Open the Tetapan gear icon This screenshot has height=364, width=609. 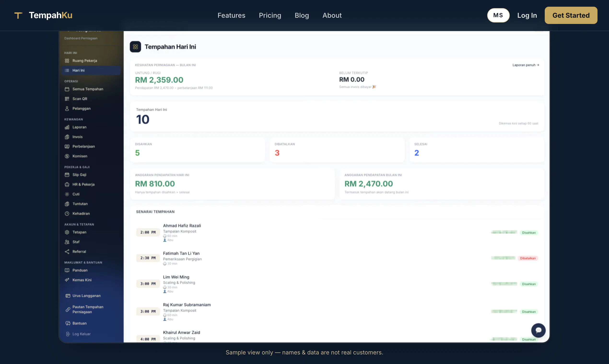67,232
